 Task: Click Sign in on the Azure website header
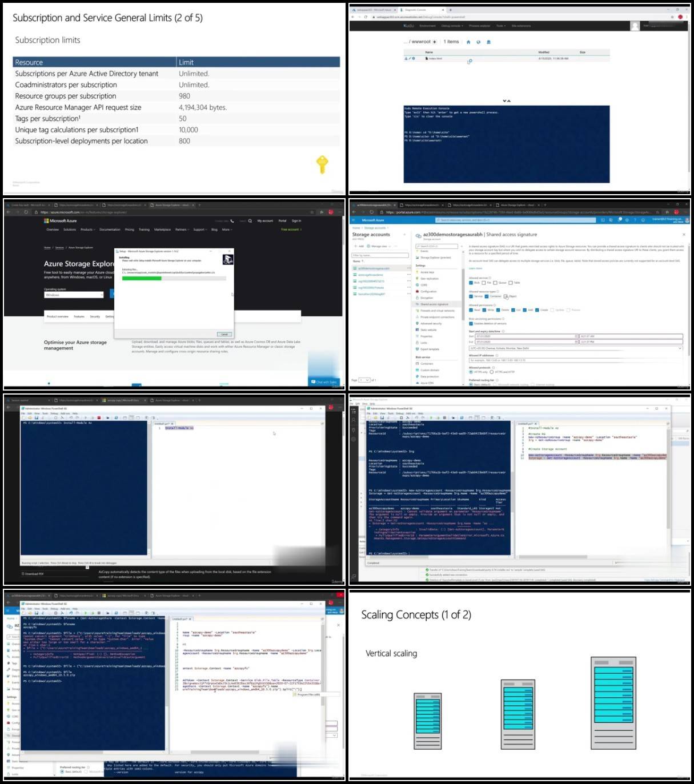[x=296, y=221]
